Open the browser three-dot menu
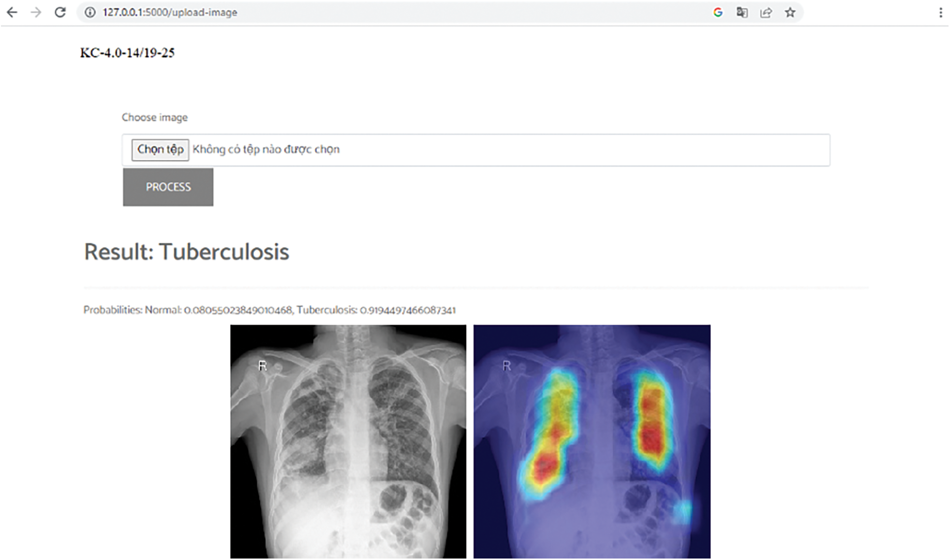Viewport: 950px width, 560px height. pyautogui.click(x=941, y=12)
